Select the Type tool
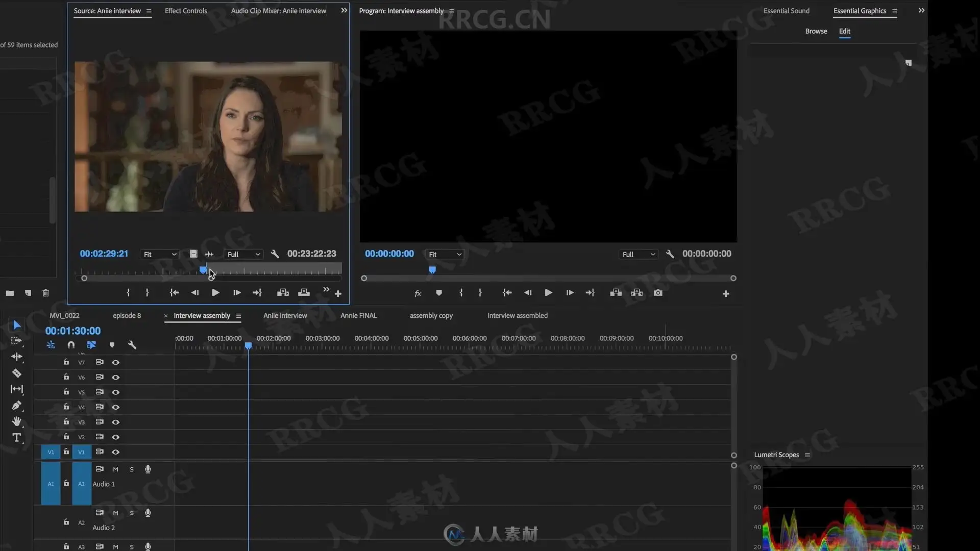 [x=16, y=438]
